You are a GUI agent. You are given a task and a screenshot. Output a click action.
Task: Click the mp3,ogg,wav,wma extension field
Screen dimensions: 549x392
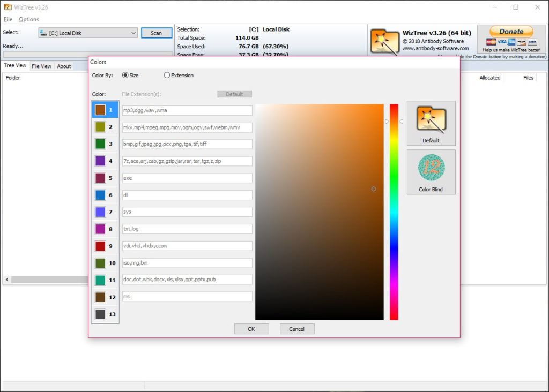click(x=187, y=110)
